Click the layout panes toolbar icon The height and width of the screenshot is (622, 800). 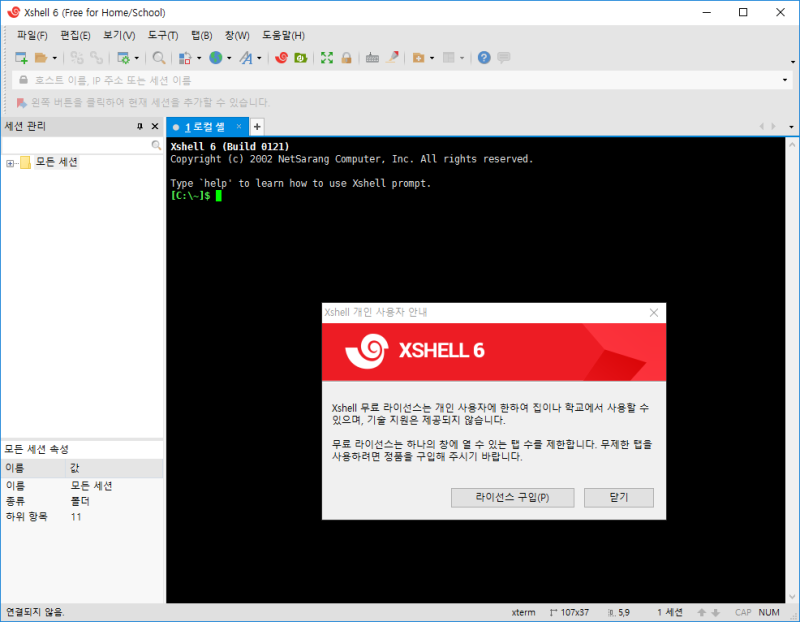click(x=448, y=58)
